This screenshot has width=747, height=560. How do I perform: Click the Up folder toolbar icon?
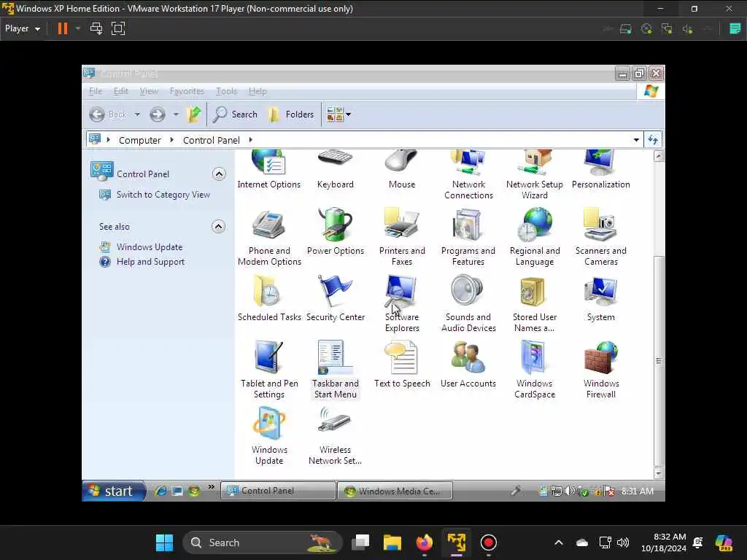click(194, 114)
